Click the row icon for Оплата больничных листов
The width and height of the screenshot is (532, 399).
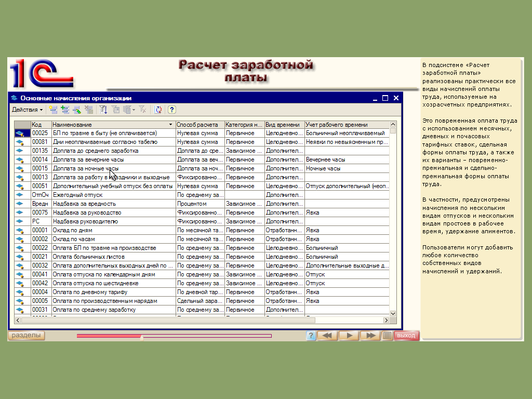tap(20, 257)
